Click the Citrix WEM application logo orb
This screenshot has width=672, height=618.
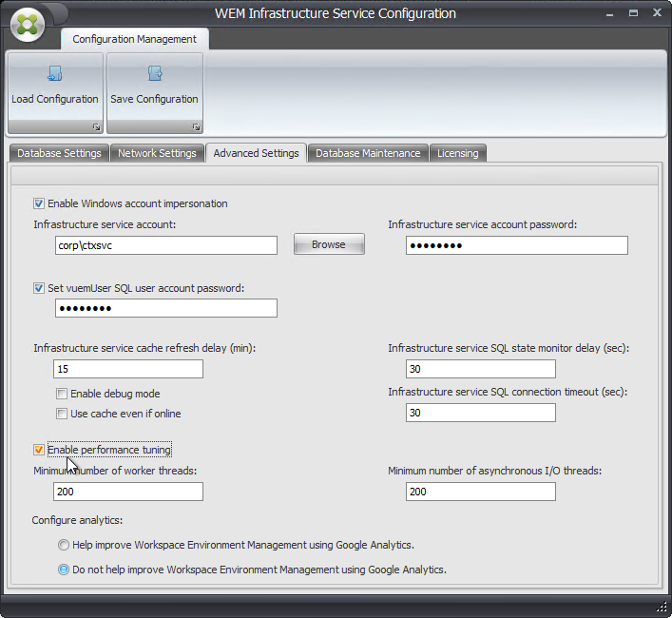pyautogui.click(x=28, y=25)
